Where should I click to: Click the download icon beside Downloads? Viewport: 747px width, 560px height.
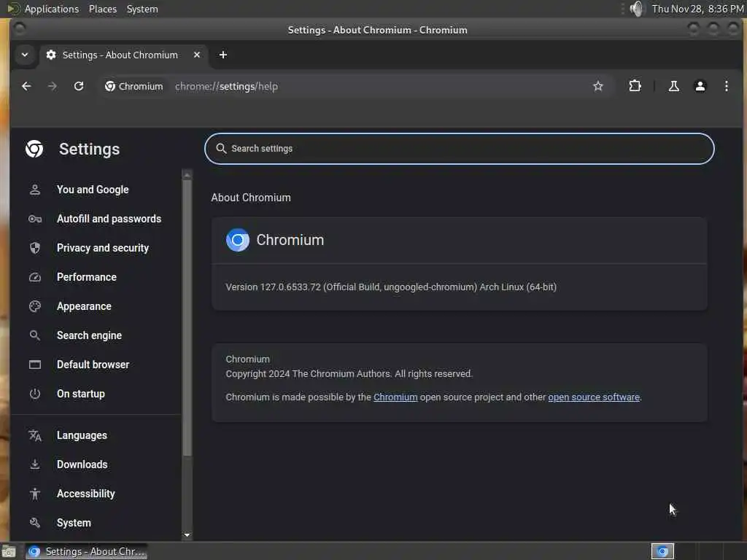pos(35,464)
